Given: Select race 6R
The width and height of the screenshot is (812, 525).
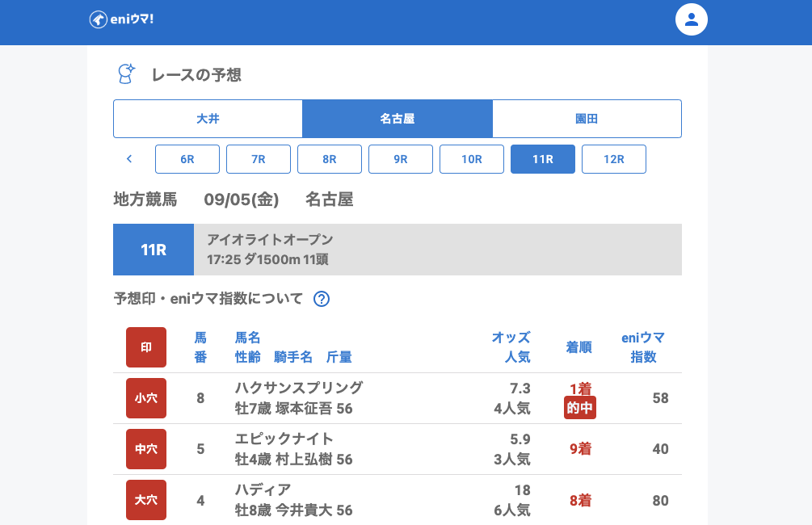Looking at the screenshot, I should point(187,159).
